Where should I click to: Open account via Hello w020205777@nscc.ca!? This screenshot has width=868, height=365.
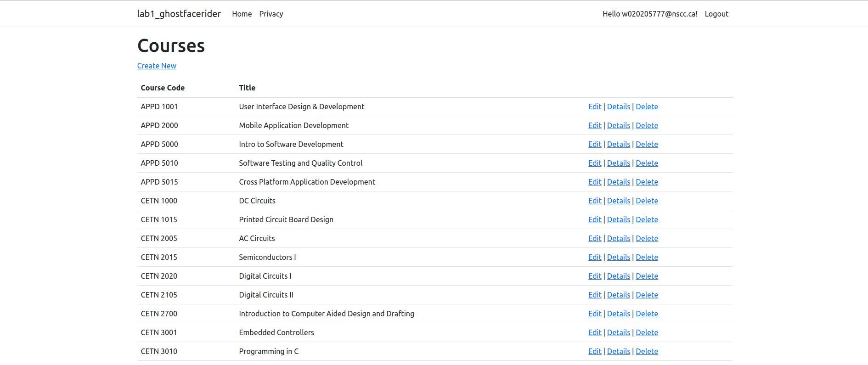[x=649, y=14]
